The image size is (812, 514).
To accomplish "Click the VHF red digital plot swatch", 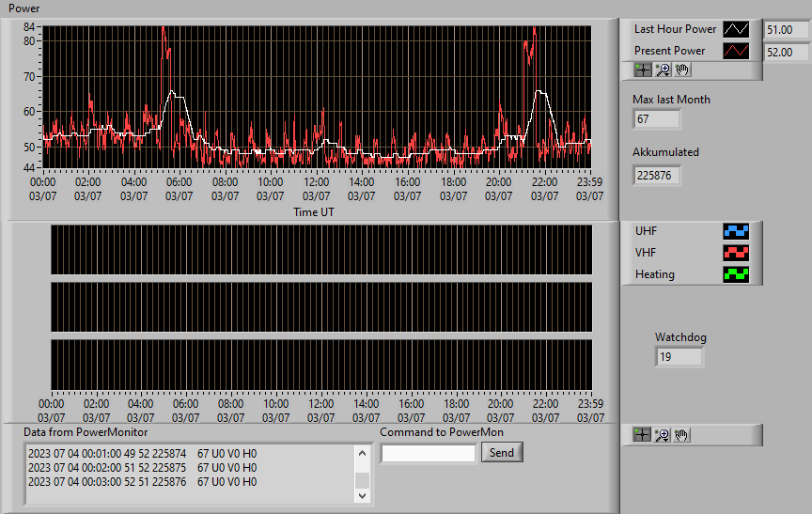I will (x=736, y=253).
